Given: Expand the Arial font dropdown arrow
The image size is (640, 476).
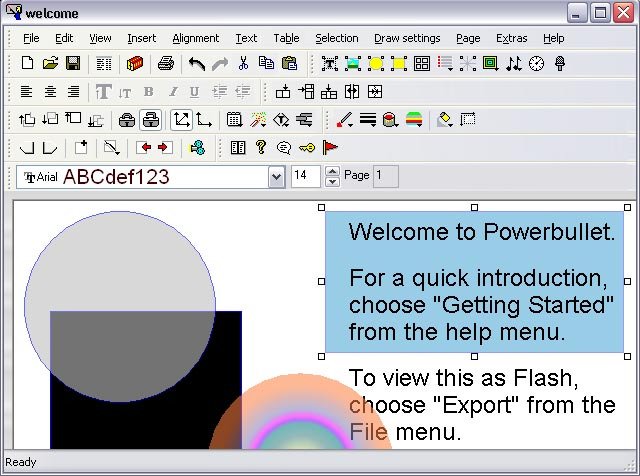Looking at the screenshot, I should coord(277,177).
